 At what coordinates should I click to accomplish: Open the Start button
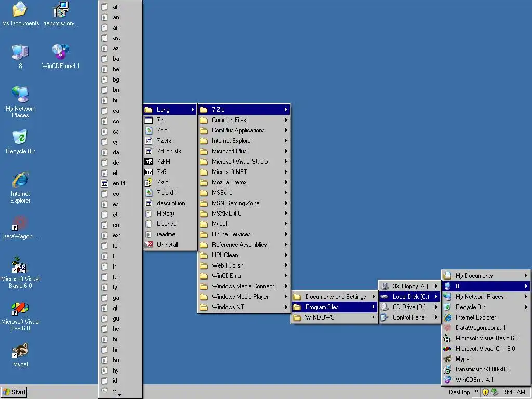[x=14, y=392]
